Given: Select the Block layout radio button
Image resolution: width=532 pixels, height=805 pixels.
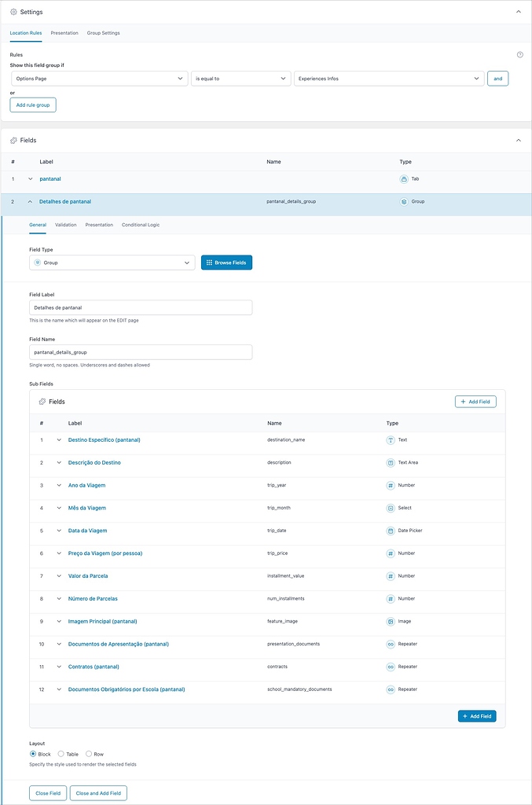Looking at the screenshot, I should pos(33,754).
